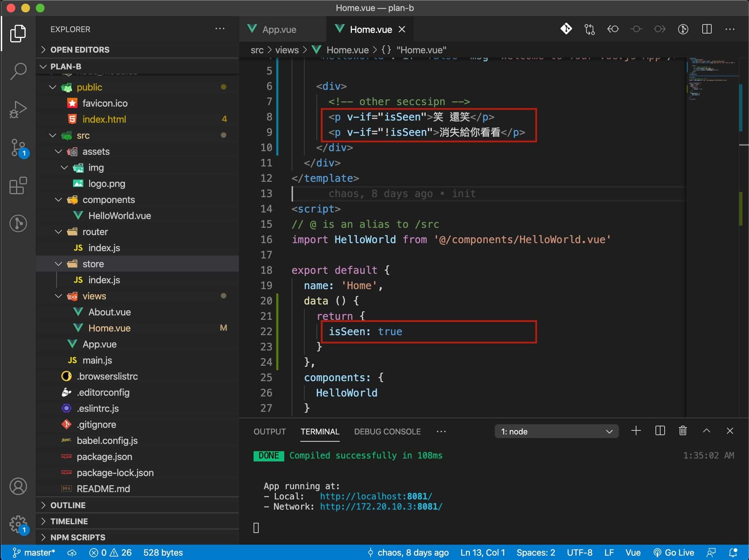This screenshot has width=749, height=560.
Task: Open the Source Control view
Action: point(18,147)
